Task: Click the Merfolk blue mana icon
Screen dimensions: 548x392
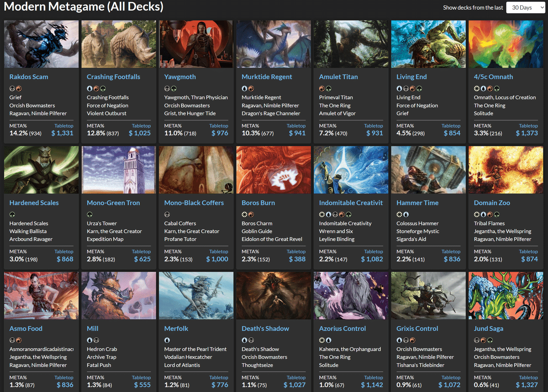Action: point(167,340)
